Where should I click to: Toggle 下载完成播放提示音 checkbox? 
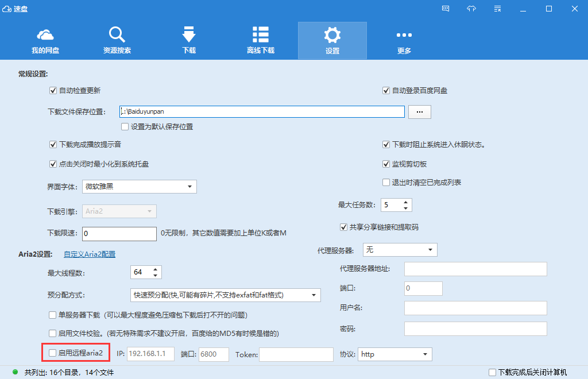[x=53, y=144]
